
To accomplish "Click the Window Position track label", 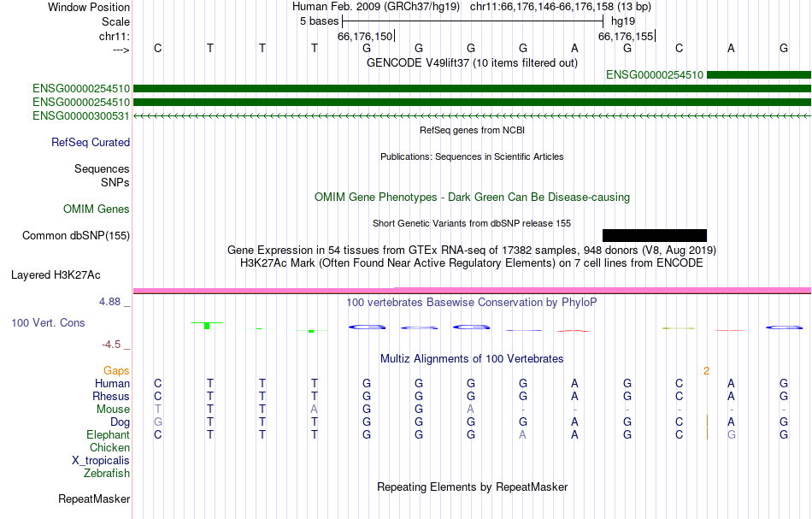I will (89, 7).
